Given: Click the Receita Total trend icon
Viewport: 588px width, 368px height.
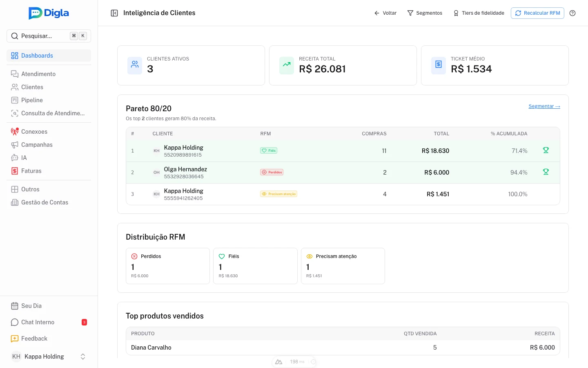Looking at the screenshot, I should point(287,65).
